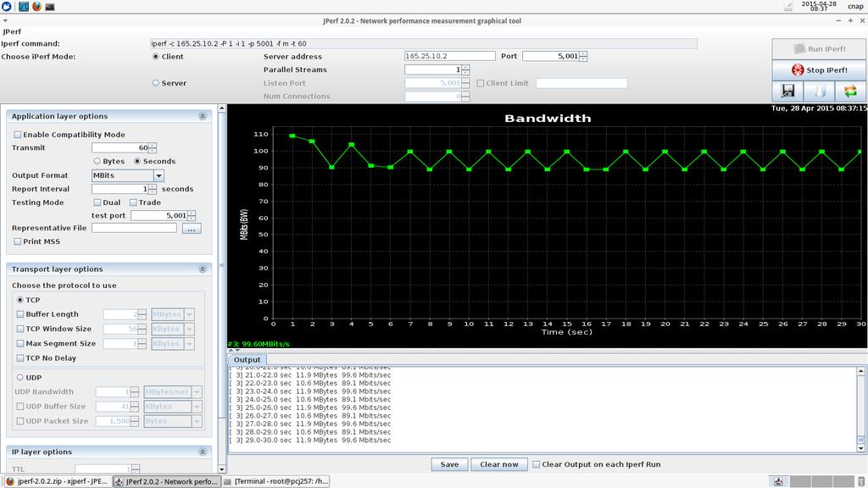Viewport: 868px width, 488px height.
Task: Click the Stop IPerf! button
Action: pyautogui.click(x=819, y=69)
